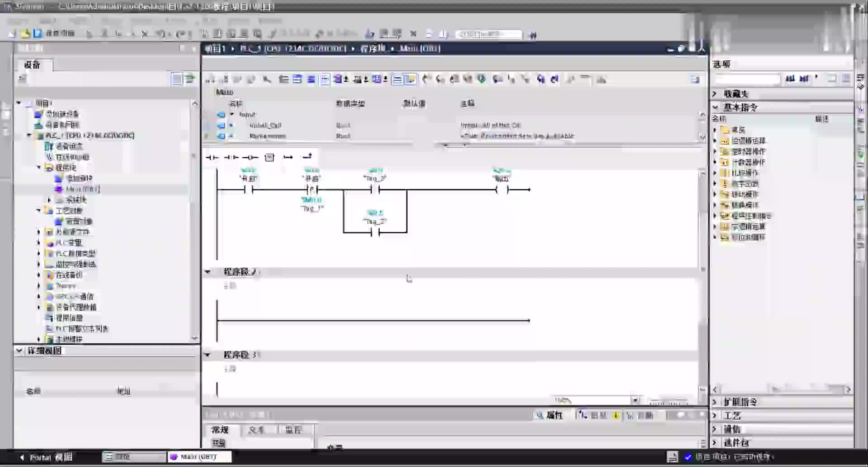Open 定时器操作 instruction folder
This screenshot has width=868, height=467.
tap(748, 151)
